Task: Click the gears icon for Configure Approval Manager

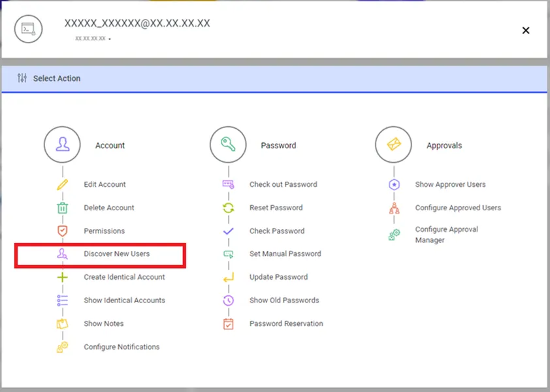Action: 395,235
